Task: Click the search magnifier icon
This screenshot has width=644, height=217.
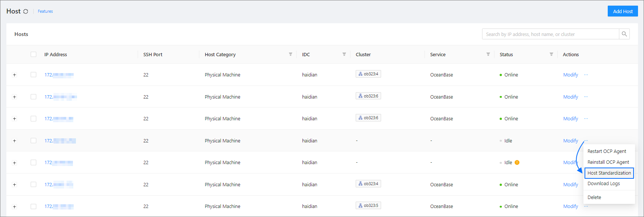Action: [x=624, y=34]
